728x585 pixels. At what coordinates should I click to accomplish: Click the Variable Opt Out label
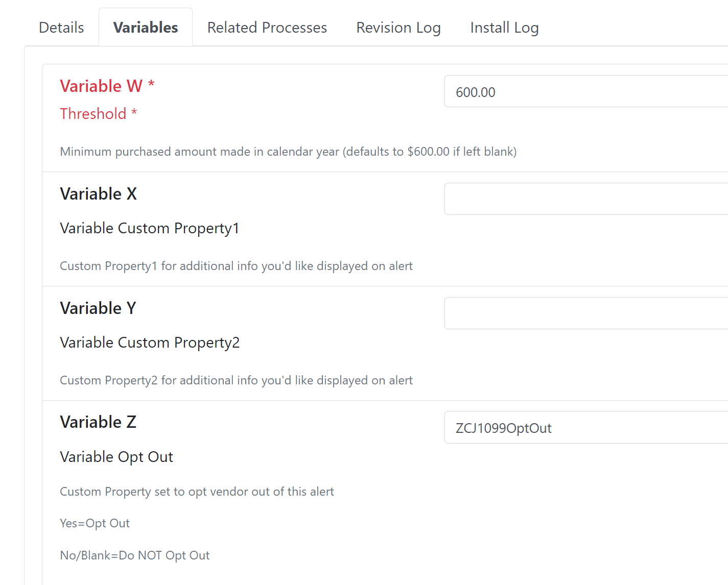click(x=116, y=457)
